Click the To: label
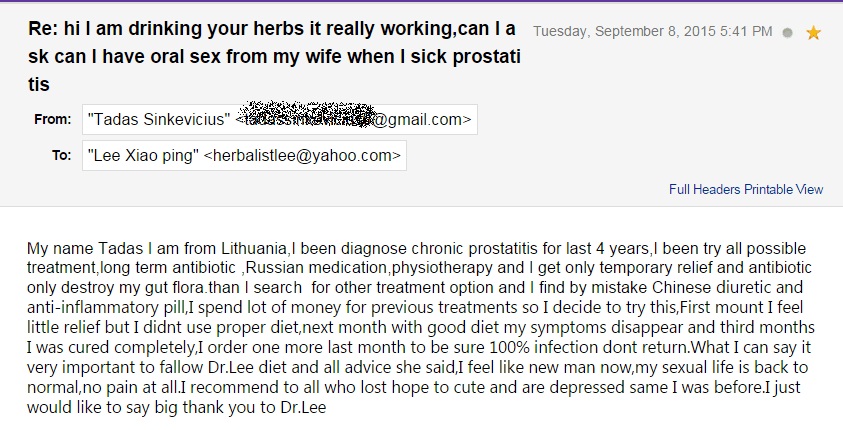Viewport: 843px width, 430px height. [61, 155]
